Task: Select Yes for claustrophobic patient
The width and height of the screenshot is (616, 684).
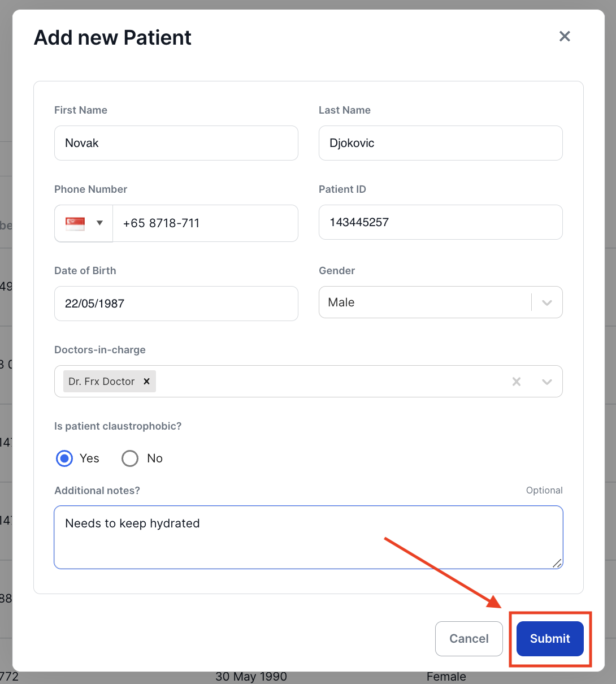Action: [64, 458]
